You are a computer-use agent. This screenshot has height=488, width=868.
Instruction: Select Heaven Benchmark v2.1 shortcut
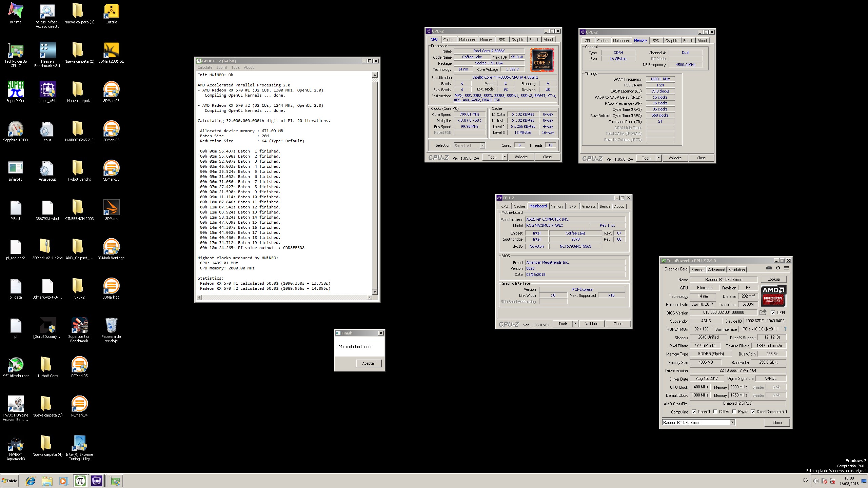(47, 55)
